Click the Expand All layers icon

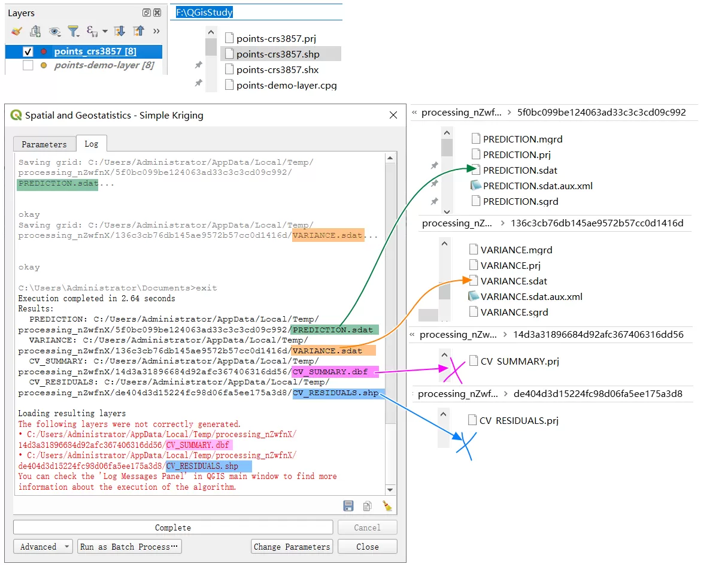point(119,31)
